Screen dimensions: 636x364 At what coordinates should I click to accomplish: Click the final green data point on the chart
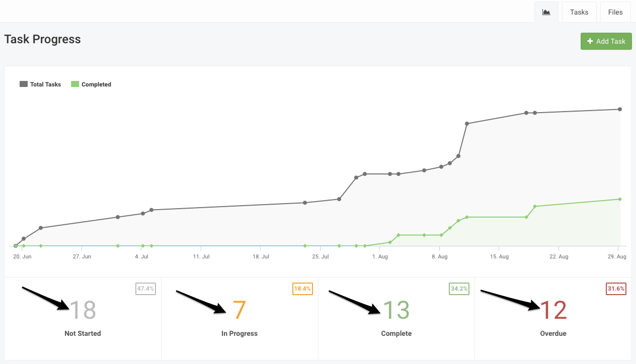click(619, 199)
